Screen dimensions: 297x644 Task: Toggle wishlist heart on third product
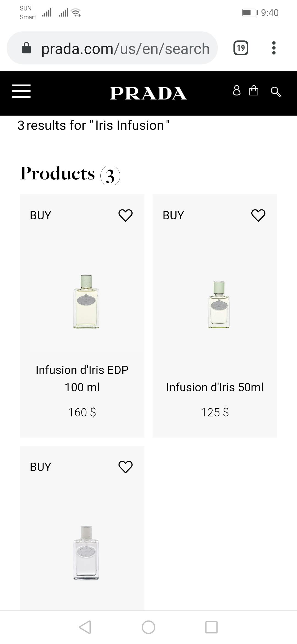[x=125, y=467]
